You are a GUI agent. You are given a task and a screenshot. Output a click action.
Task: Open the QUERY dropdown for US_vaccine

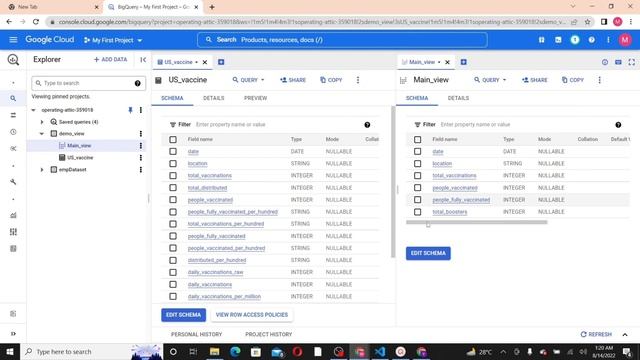249,80
